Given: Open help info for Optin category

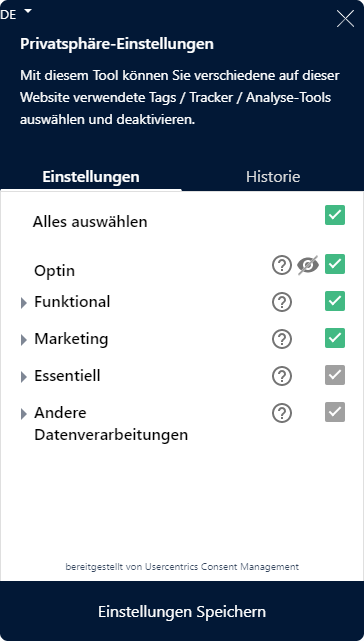Looking at the screenshot, I should click(282, 265).
